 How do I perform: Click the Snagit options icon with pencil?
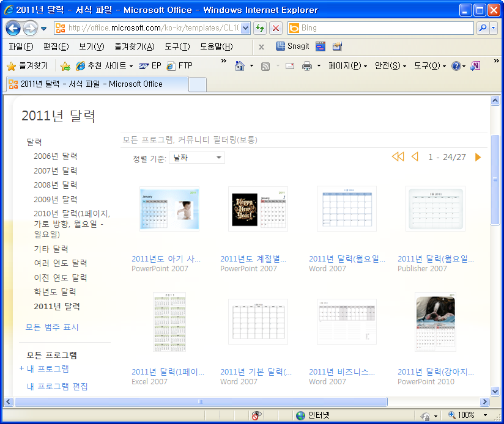pyautogui.click(x=337, y=46)
